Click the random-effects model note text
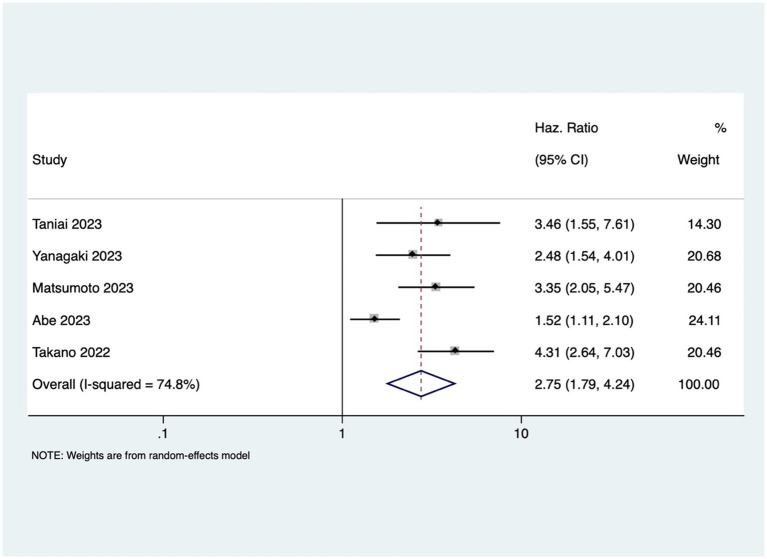 pyautogui.click(x=140, y=456)
